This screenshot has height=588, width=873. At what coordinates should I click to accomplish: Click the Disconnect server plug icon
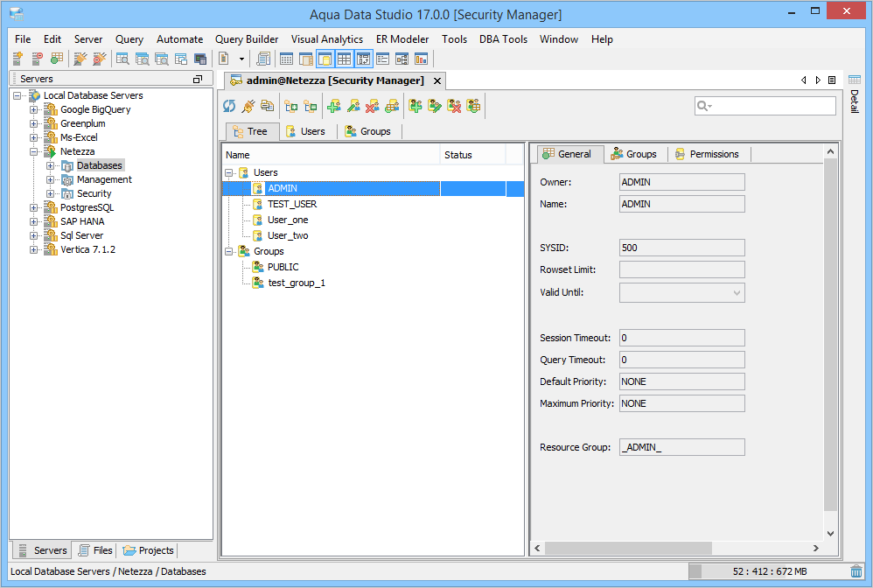tap(100, 59)
